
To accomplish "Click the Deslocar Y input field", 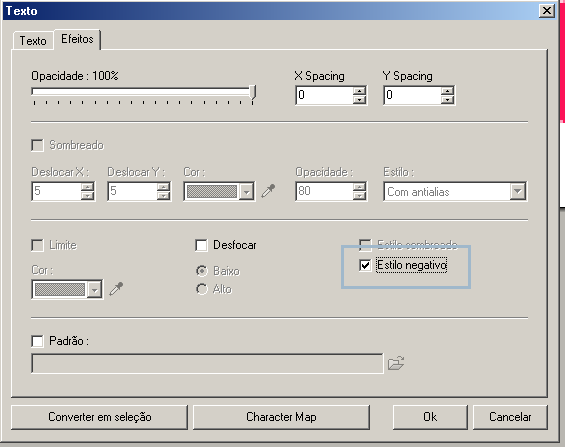I will click(x=133, y=191).
